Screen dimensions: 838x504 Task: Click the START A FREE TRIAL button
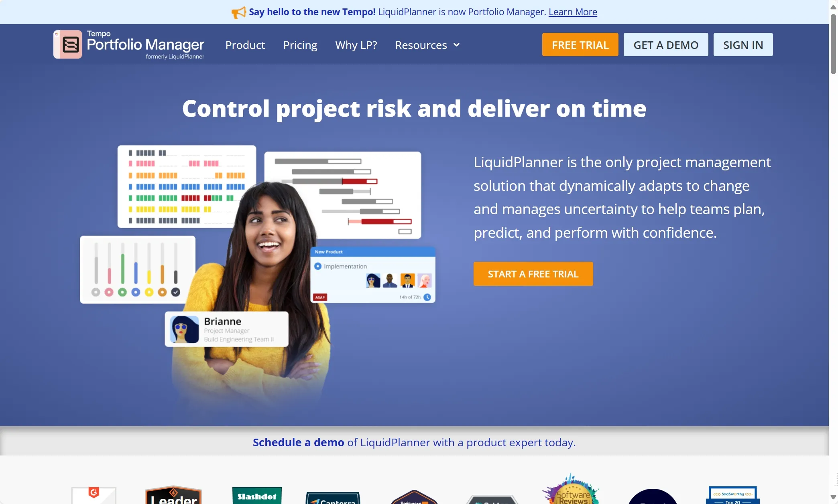pyautogui.click(x=533, y=274)
